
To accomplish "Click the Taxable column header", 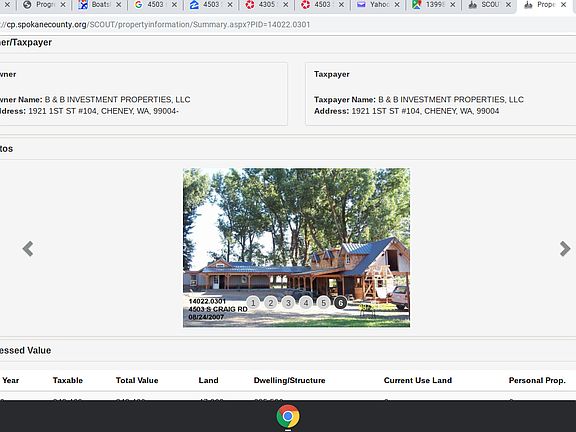I will 68,380.
